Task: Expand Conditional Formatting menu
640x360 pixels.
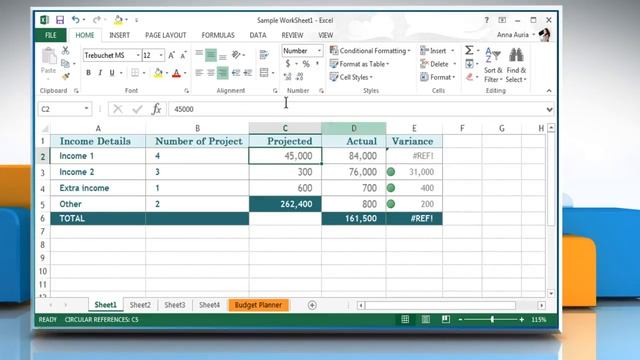Action: [370, 51]
